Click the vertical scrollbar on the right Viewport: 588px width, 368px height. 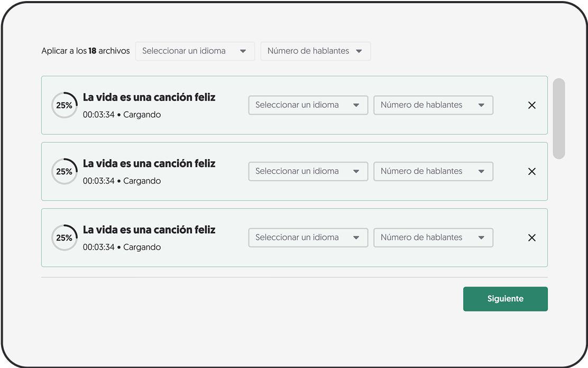[x=559, y=119]
